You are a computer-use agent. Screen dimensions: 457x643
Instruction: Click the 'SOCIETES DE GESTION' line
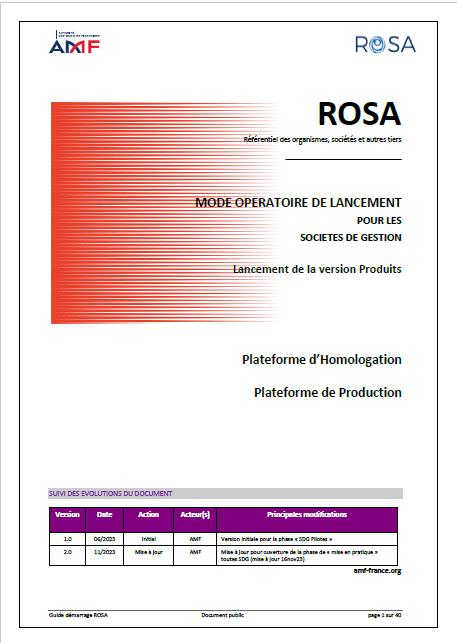(x=351, y=237)
